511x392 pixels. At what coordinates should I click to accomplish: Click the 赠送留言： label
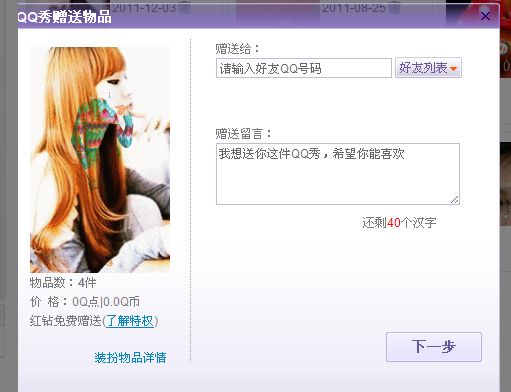tap(243, 134)
